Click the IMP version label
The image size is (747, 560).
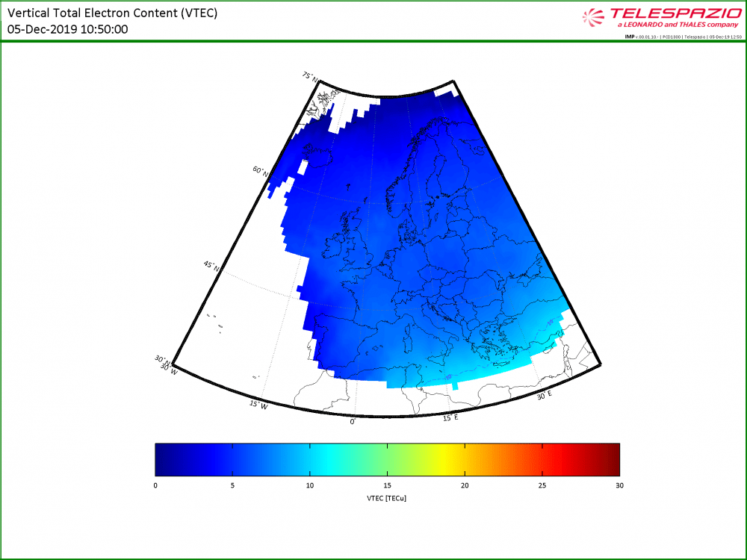(x=629, y=36)
